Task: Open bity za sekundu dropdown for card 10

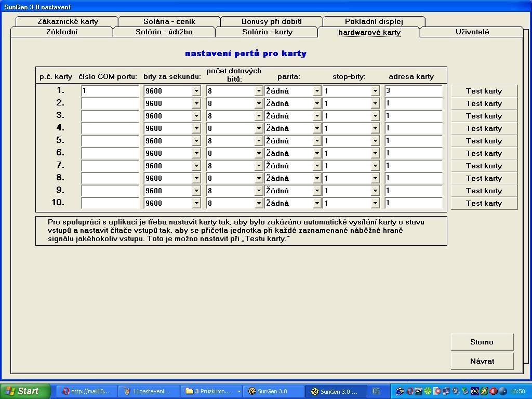Action: click(196, 203)
